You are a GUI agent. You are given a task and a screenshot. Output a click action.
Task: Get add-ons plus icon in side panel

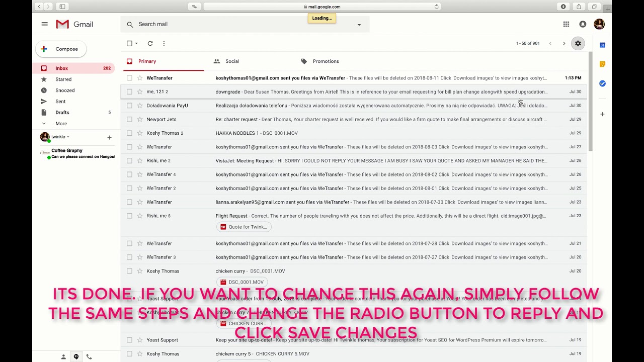coord(602,114)
